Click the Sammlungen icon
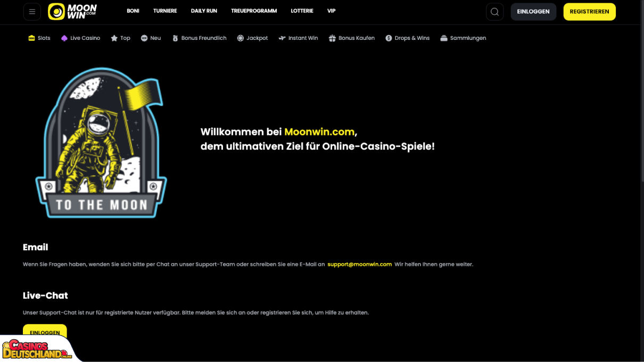The height and width of the screenshot is (362, 644). click(444, 38)
